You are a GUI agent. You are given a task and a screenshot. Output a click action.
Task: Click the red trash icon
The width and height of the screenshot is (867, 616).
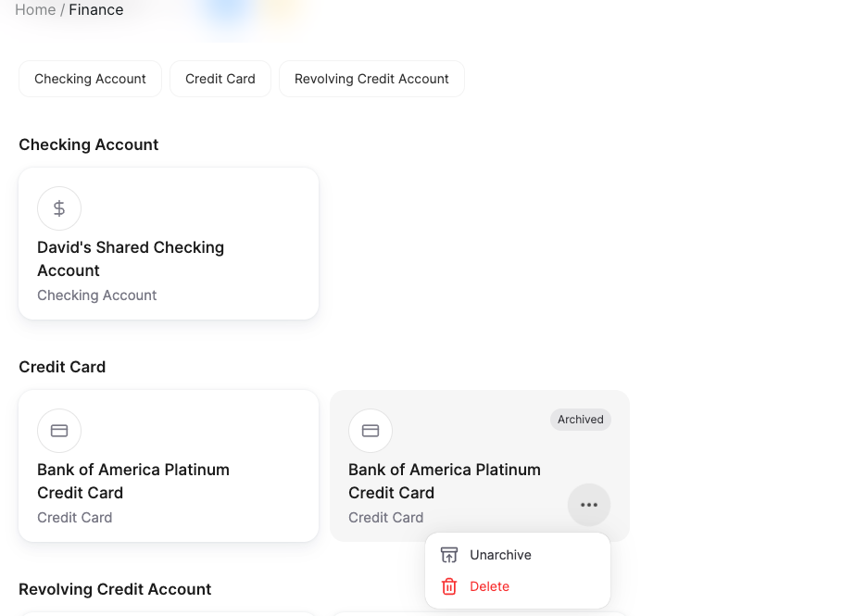point(449,586)
